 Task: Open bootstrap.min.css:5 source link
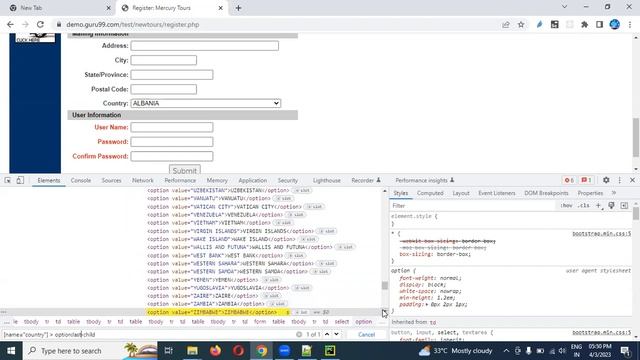[601, 233]
